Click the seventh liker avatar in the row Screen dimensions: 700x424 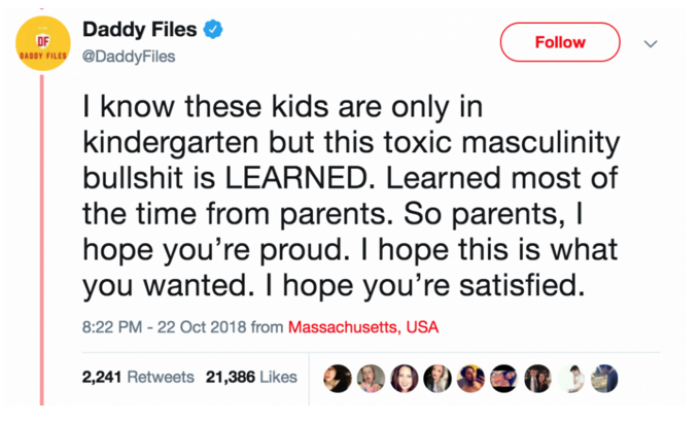click(x=536, y=377)
